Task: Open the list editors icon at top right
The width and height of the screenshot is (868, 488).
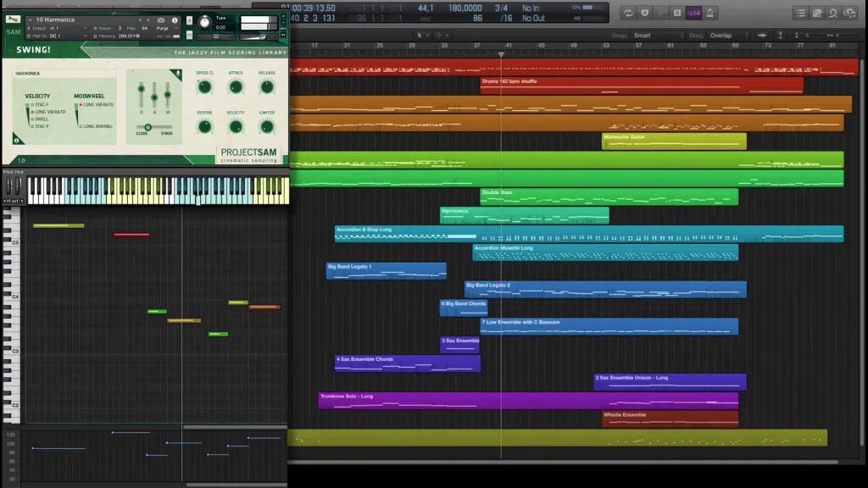Action: coord(800,13)
